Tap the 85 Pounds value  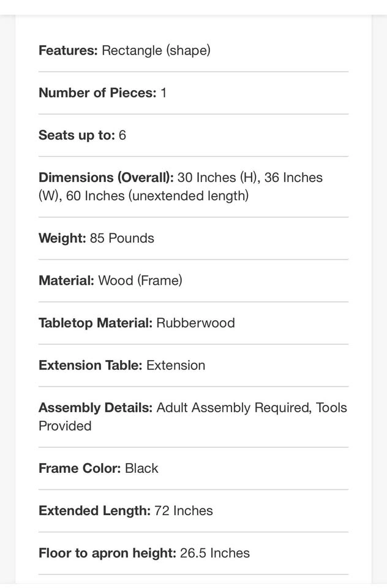(122, 238)
